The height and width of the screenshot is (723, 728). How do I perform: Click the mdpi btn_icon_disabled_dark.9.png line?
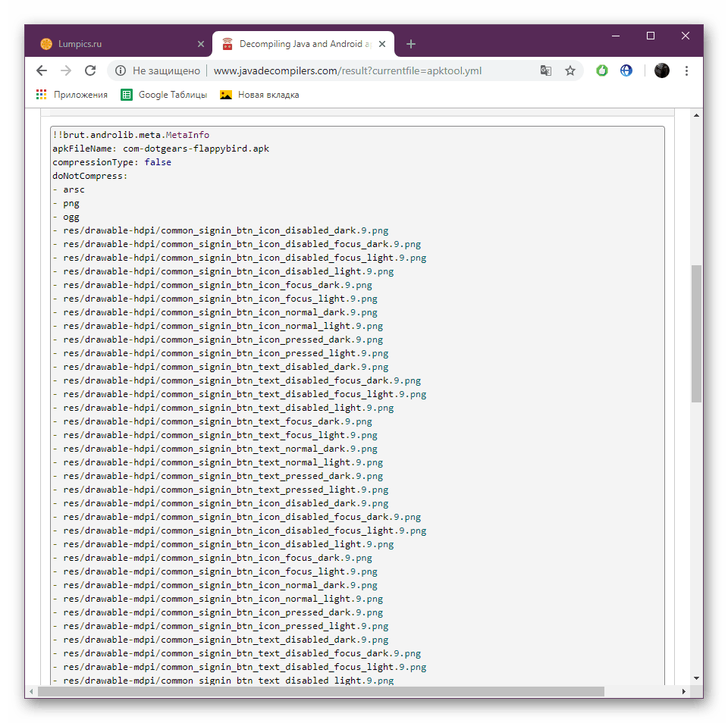221,503
